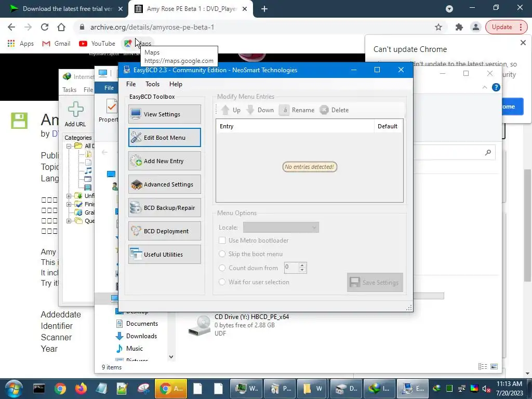Select Count down from option

point(222,268)
